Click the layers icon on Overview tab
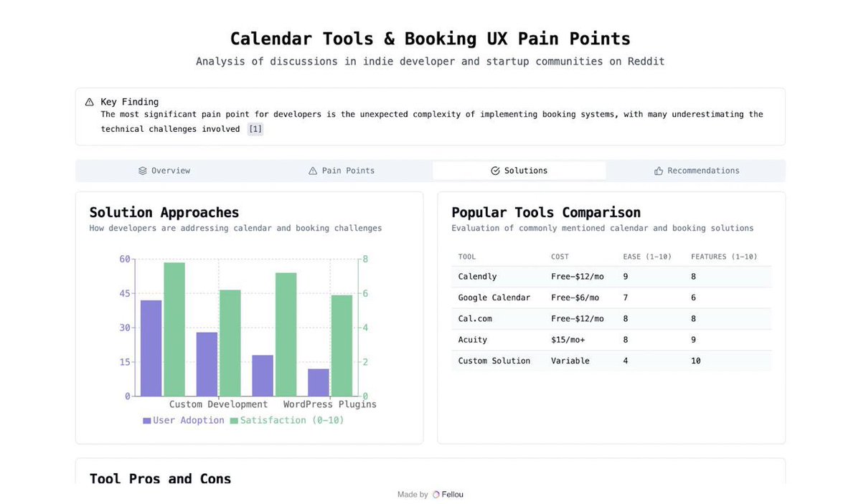861x504 pixels. pos(143,171)
